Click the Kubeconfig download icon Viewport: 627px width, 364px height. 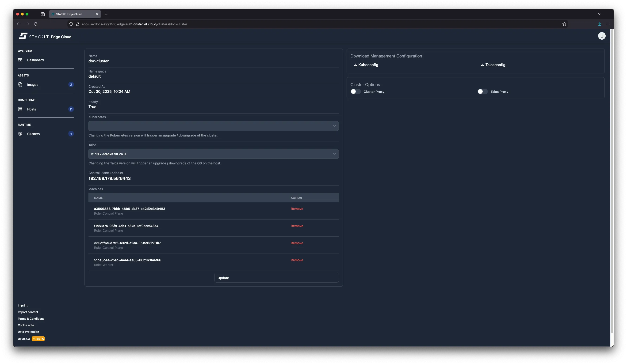(x=356, y=65)
